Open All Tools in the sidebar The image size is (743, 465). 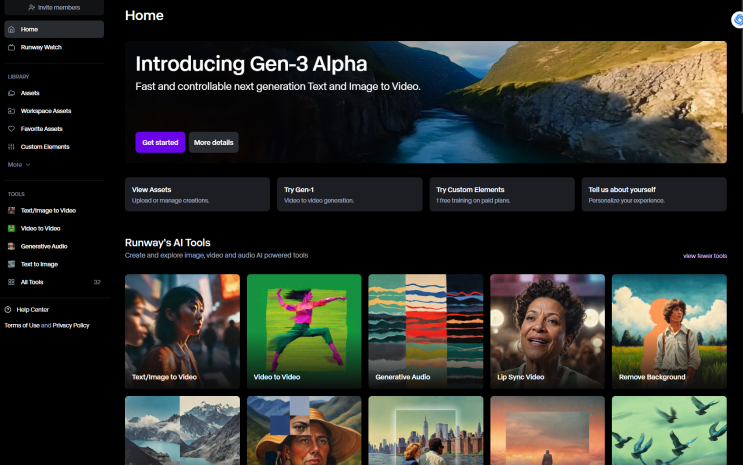[31, 282]
